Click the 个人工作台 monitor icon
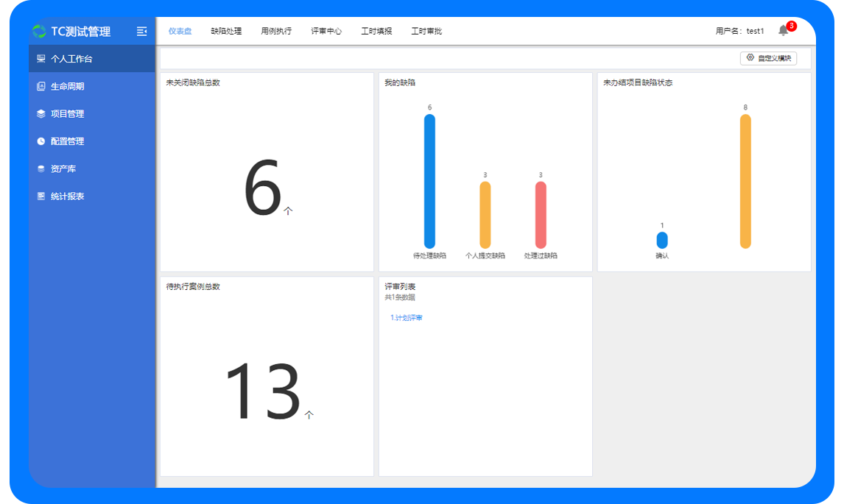844x504 pixels. [41, 59]
